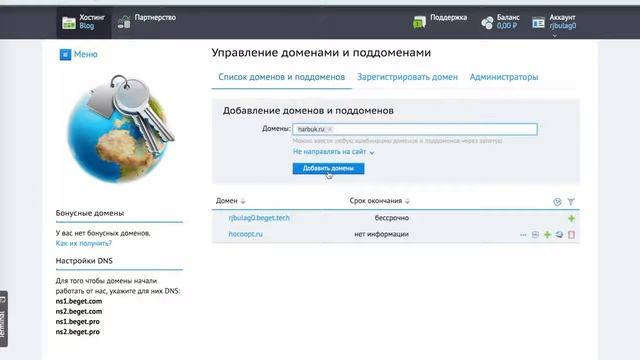This screenshot has height=360, width=640.
Task: Switch to Список доменов и поддоменов tab
Action: [x=282, y=77]
